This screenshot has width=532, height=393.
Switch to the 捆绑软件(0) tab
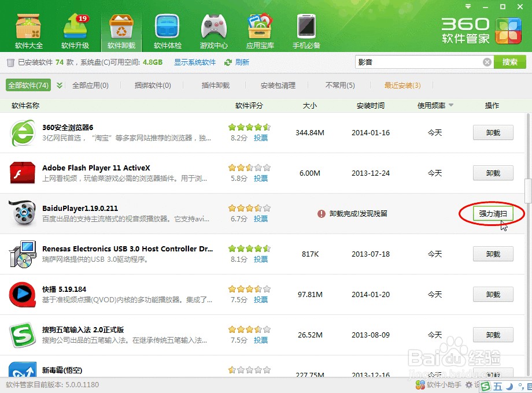pos(153,85)
